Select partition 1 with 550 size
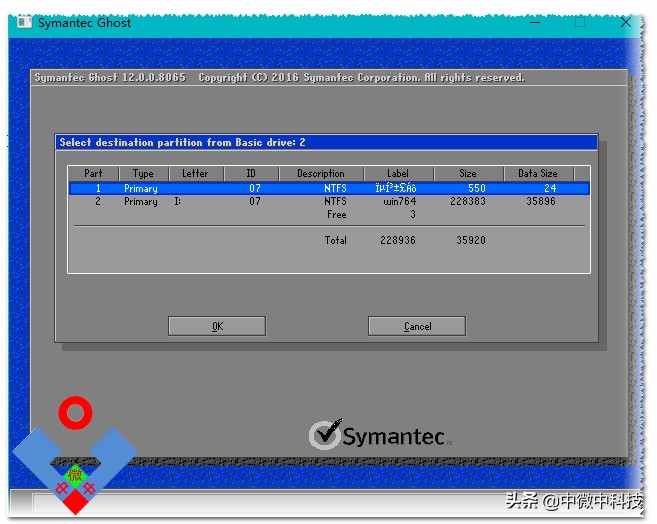Image resolution: width=657 pixels, height=524 pixels. pyautogui.click(x=328, y=188)
